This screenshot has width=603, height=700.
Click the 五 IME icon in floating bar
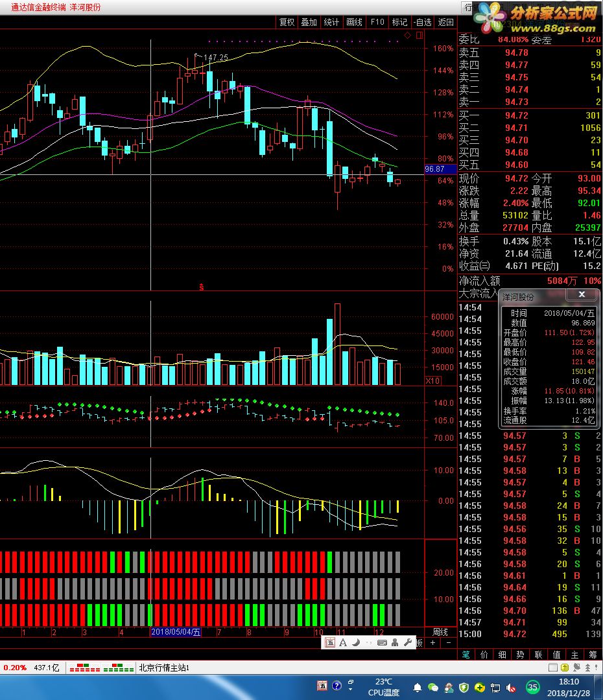330,642
